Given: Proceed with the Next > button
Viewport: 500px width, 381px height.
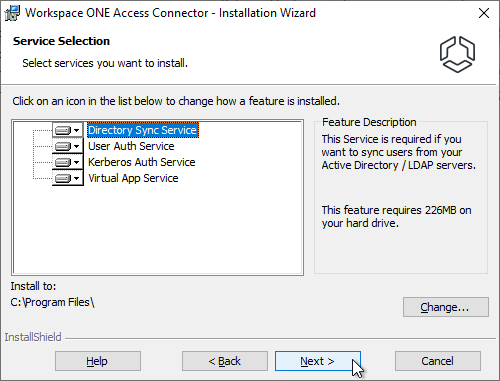Looking at the screenshot, I should [x=318, y=361].
